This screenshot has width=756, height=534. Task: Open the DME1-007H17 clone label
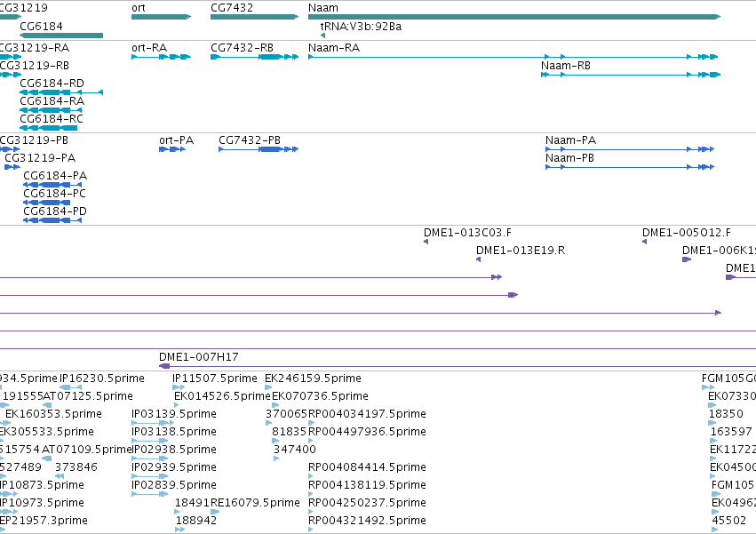[x=199, y=357]
